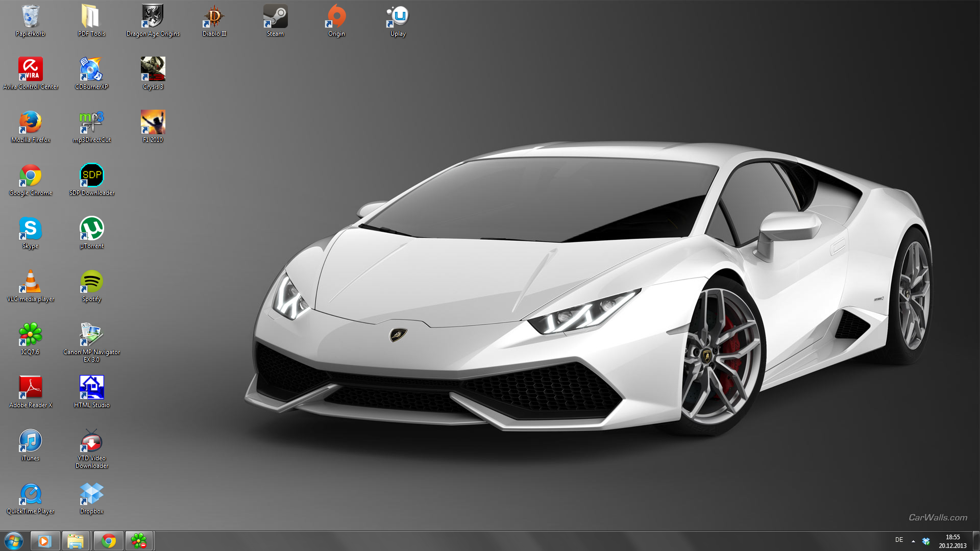The width and height of the screenshot is (980, 551).
Task: Launch Dragon Age Origins shortcut
Action: click(153, 21)
